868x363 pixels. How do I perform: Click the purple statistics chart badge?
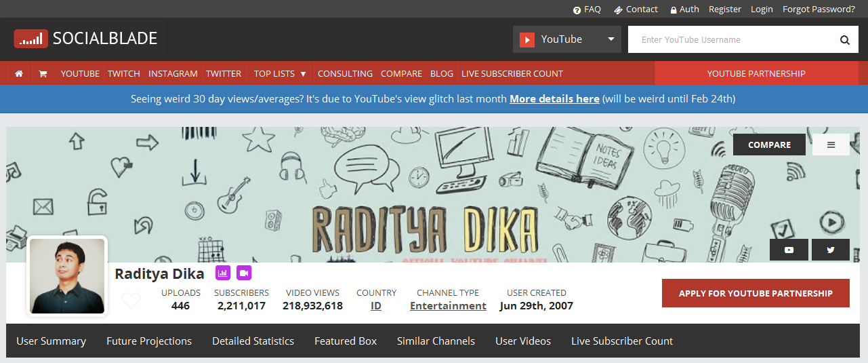click(223, 273)
